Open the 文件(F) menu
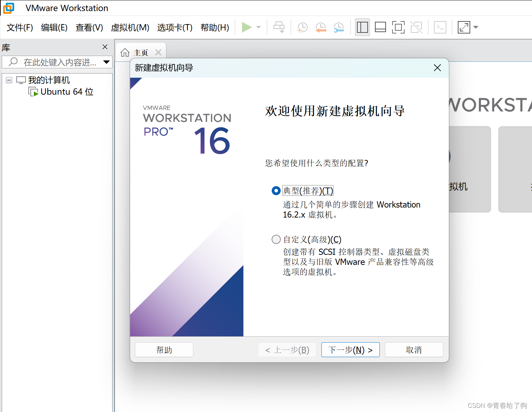The height and width of the screenshot is (412, 532). pos(20,28)
